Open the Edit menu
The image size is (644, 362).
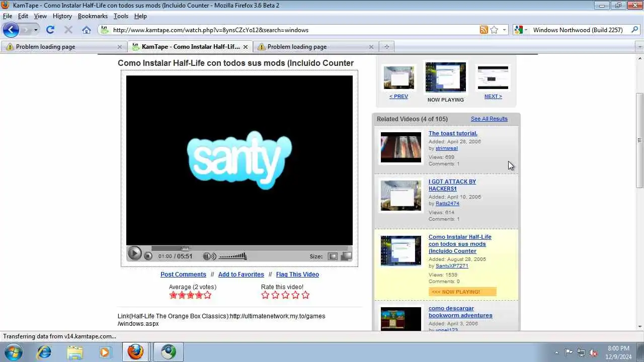23,16
